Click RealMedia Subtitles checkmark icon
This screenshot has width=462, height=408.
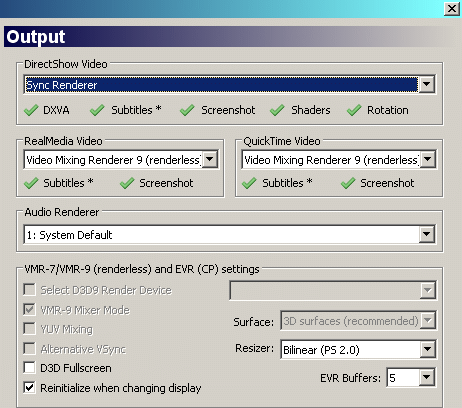click(x=31, y=183)
